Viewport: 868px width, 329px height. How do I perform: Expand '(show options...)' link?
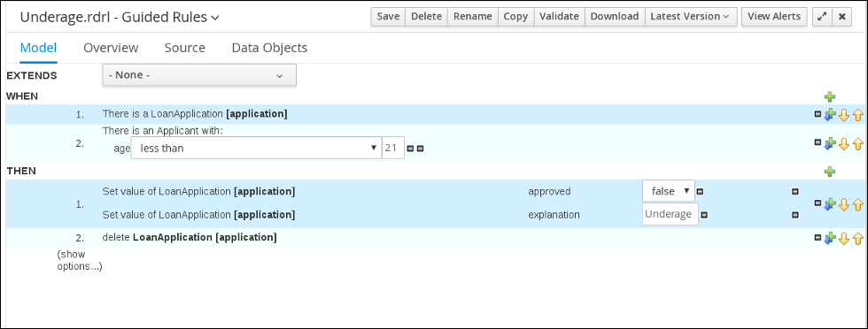[x=80, y=260]
